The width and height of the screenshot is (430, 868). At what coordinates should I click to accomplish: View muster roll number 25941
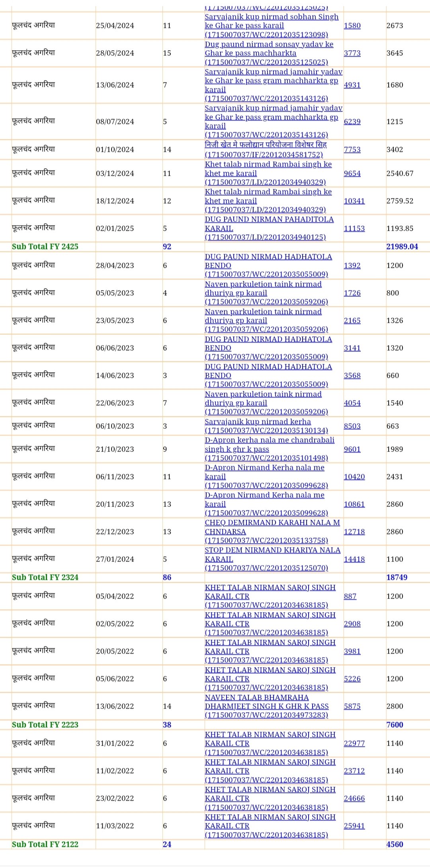[354, 826]
